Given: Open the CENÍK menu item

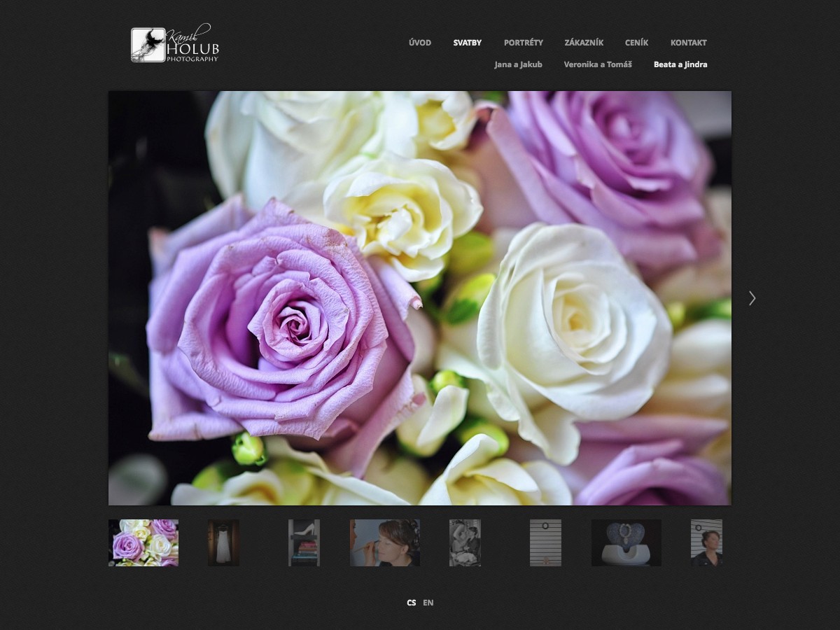Looking at the screenshot, I should pyautogui.click(x=637, y=43).
